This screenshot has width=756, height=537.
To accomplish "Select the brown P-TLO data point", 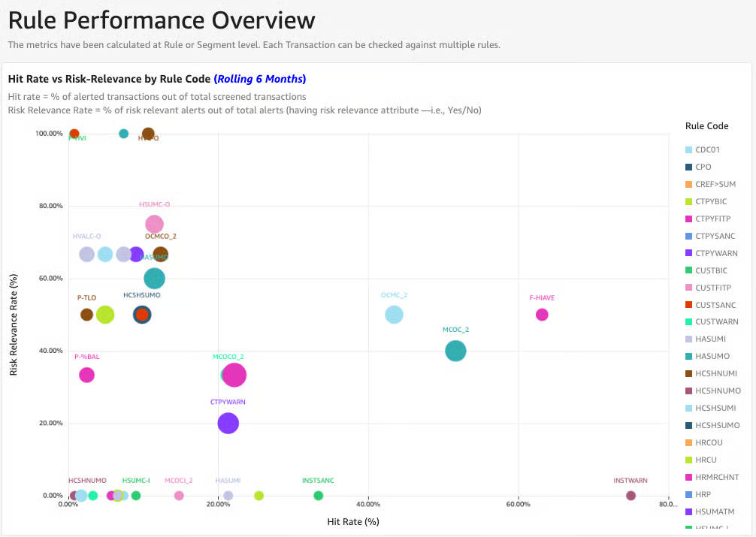I will click(86, 315).
